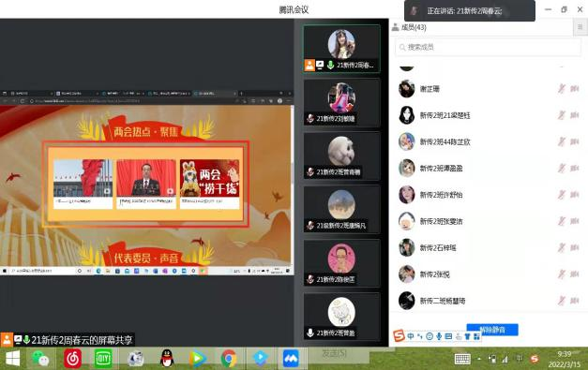The height and width of the screenshot is (370, 588).
Task: Click the muted microphone icon beside 谢芷珊
Action: point(562,89)
